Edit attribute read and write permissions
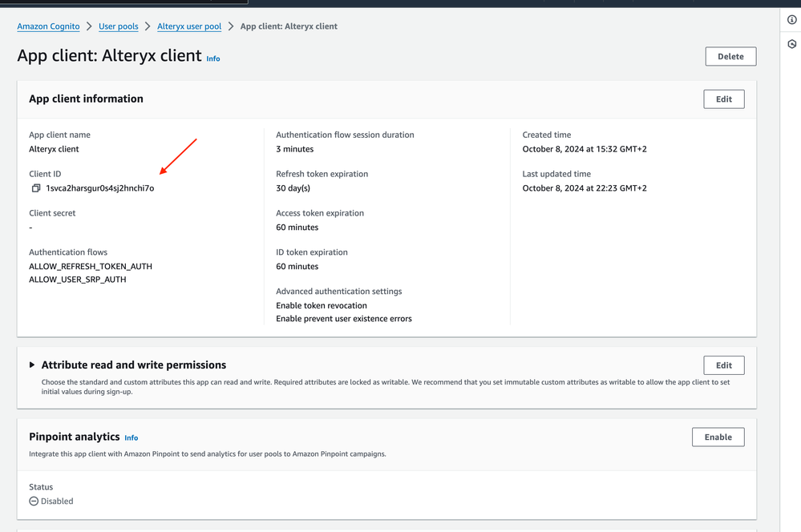 click(x=723, y=365)
